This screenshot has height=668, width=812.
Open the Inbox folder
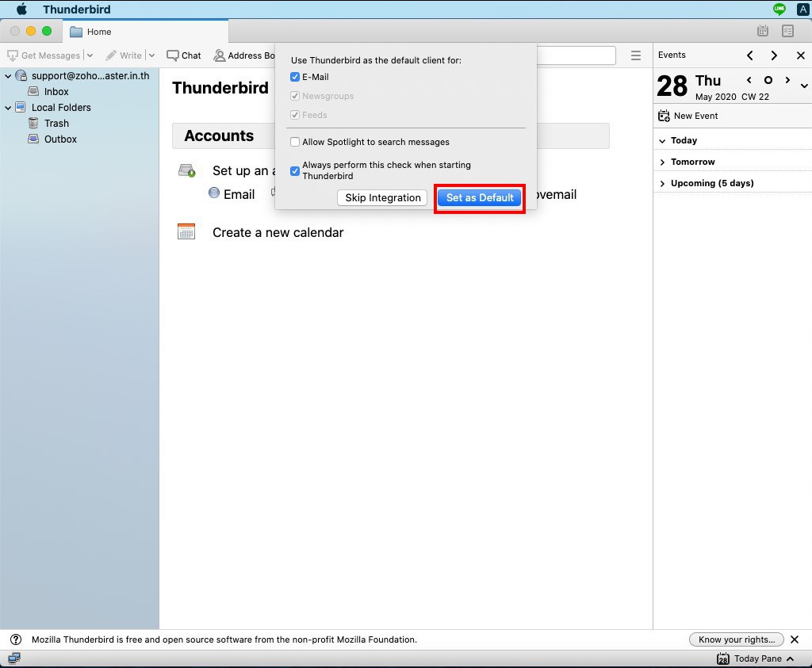(x=56, y=92)
